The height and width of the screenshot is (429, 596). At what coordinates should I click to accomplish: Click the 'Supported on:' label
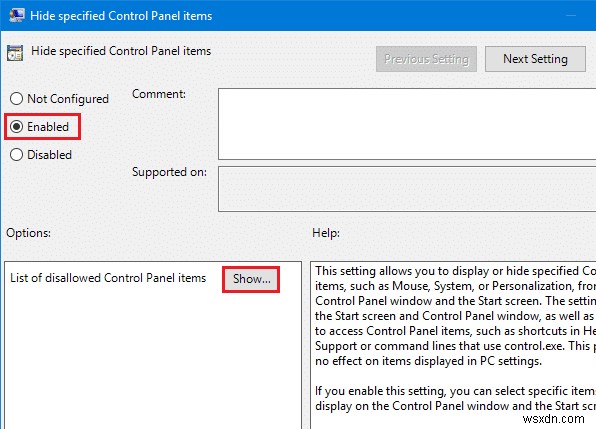170,172
